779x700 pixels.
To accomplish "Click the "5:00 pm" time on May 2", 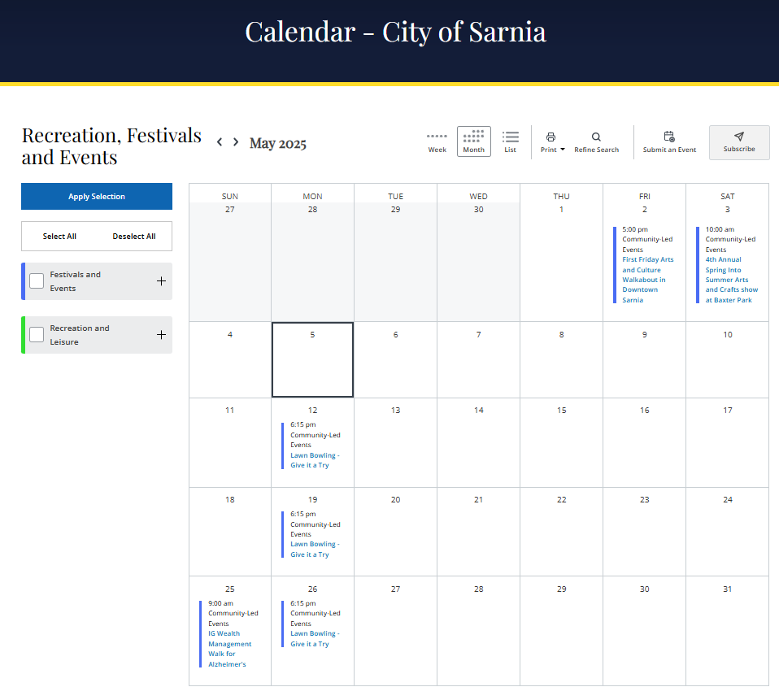I will pyautogui.click(x=635, y=229).
